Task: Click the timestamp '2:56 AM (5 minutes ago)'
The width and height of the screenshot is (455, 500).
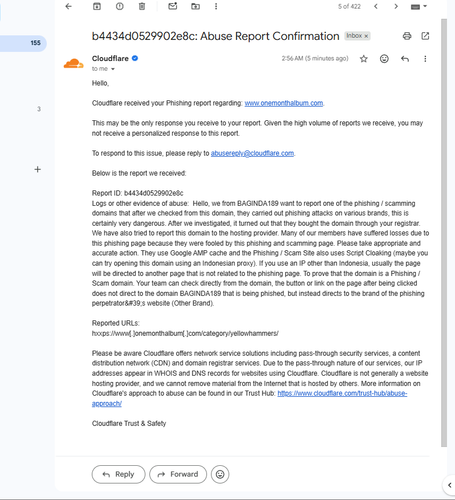Action: 315,58
